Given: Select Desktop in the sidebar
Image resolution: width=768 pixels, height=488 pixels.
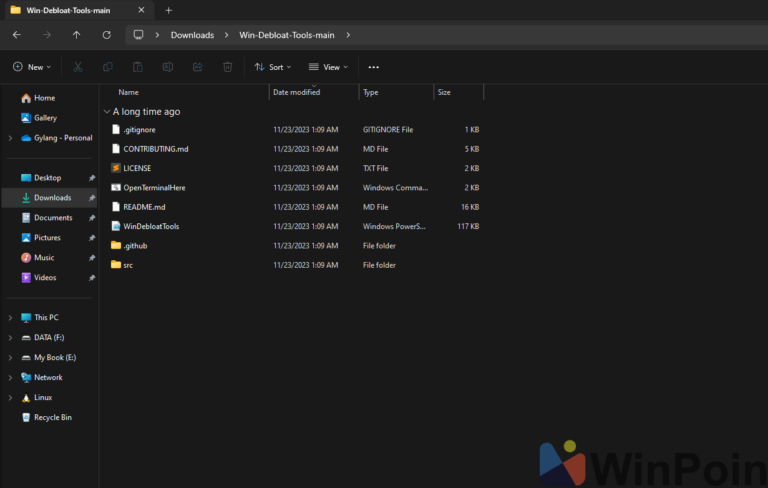Looking at the screenshot, I should [x=48, y=178].
